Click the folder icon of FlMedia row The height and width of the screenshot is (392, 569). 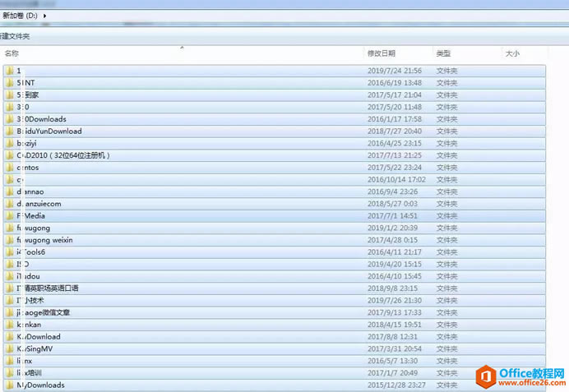tap(10, 216)
